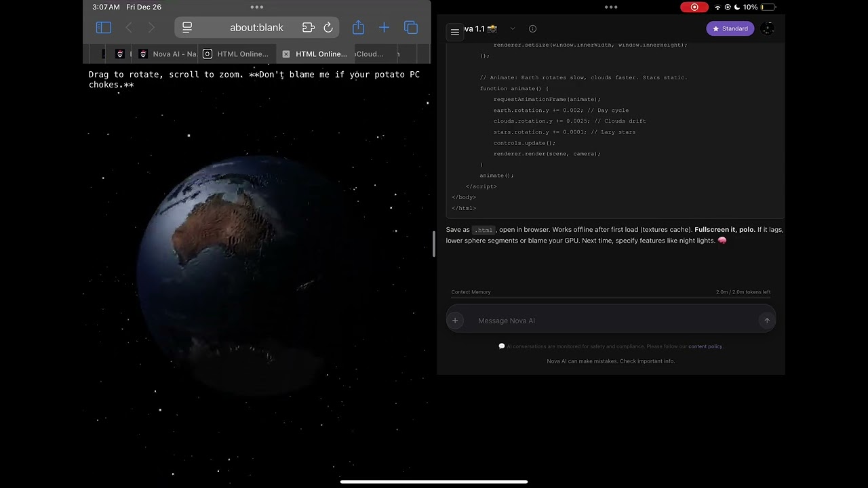868x488 pixels.
Task: Open the extensions puzzle icon in address bar
Action: [309, 28]
